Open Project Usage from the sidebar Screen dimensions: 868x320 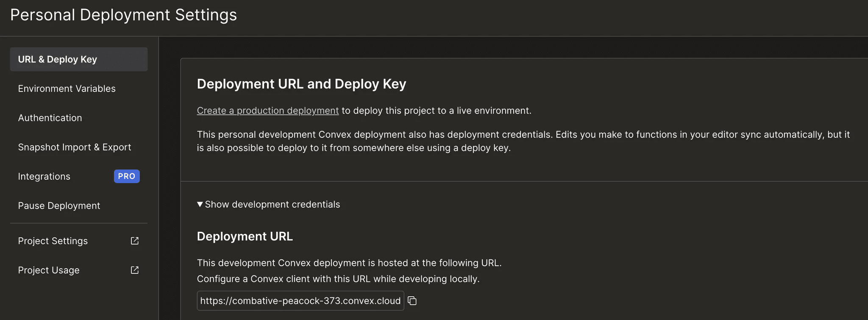coord(49,270)
